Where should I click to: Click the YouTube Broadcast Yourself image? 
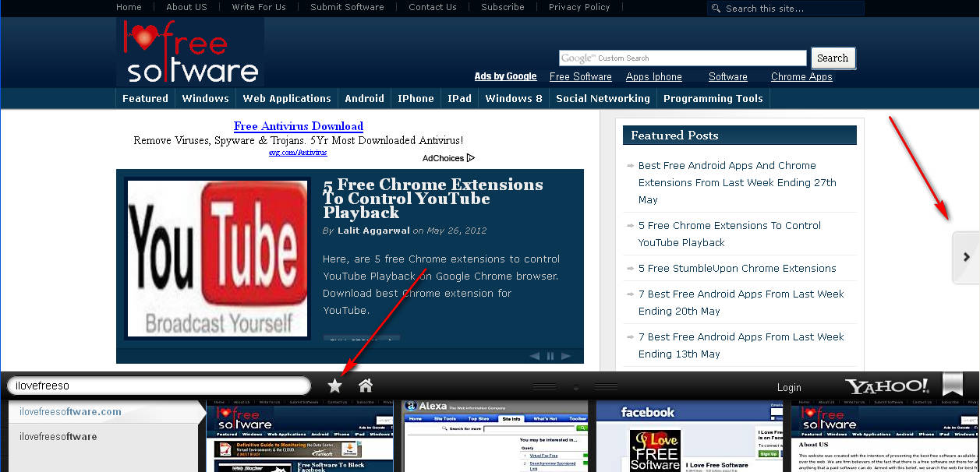[217, 259]
